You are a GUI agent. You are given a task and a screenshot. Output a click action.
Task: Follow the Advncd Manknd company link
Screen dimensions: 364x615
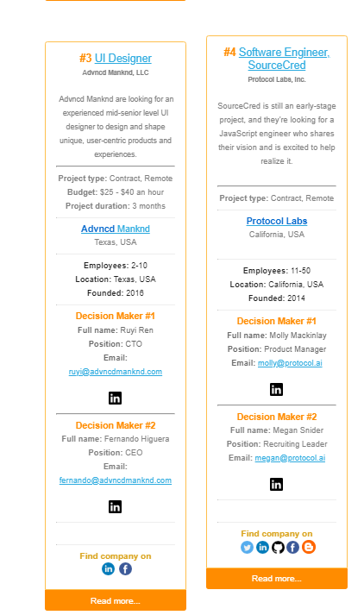pos(116,229)
